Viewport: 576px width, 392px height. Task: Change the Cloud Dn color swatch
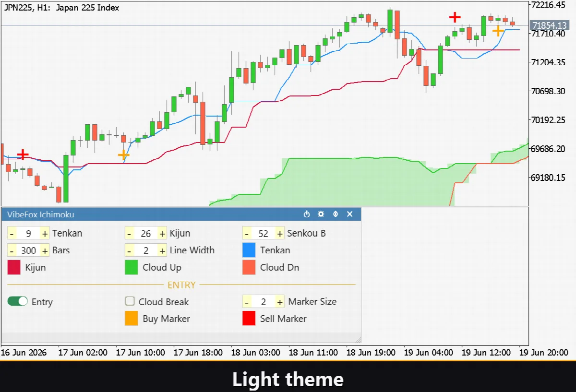(249, 268)
